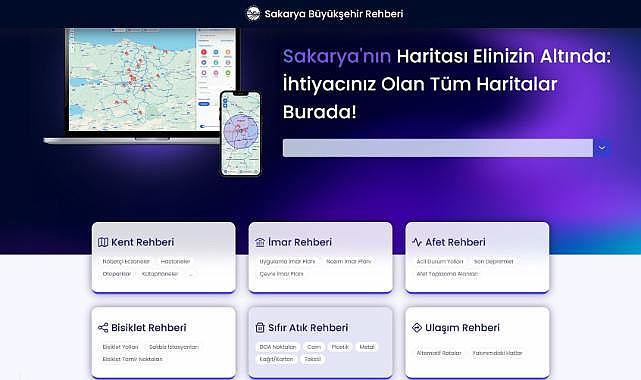Select the Otoparklar tag

117,274
